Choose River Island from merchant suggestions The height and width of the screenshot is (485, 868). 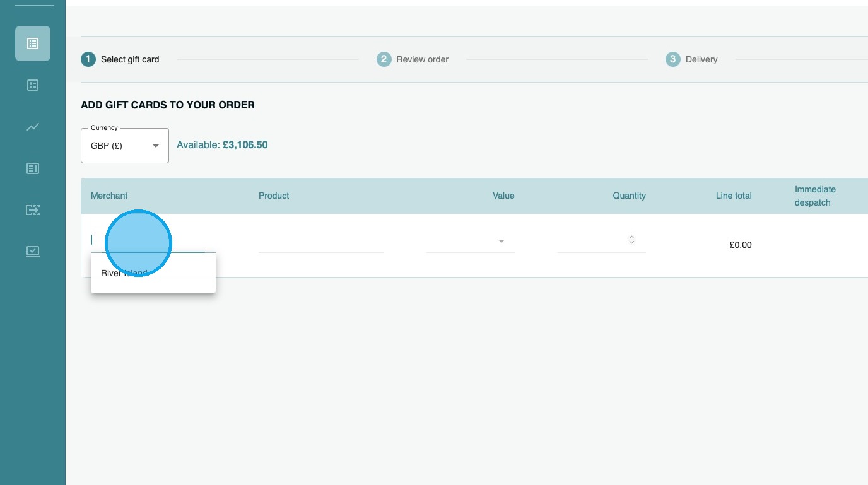[x=153, y=273]
